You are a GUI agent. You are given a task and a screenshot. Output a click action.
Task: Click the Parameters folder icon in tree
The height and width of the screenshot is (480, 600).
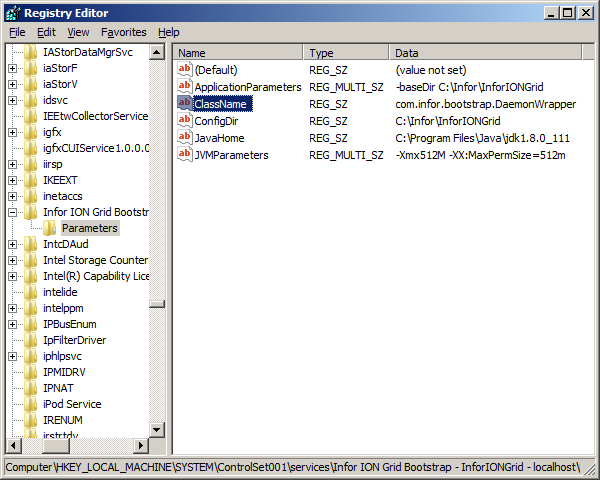pos(49,228)
